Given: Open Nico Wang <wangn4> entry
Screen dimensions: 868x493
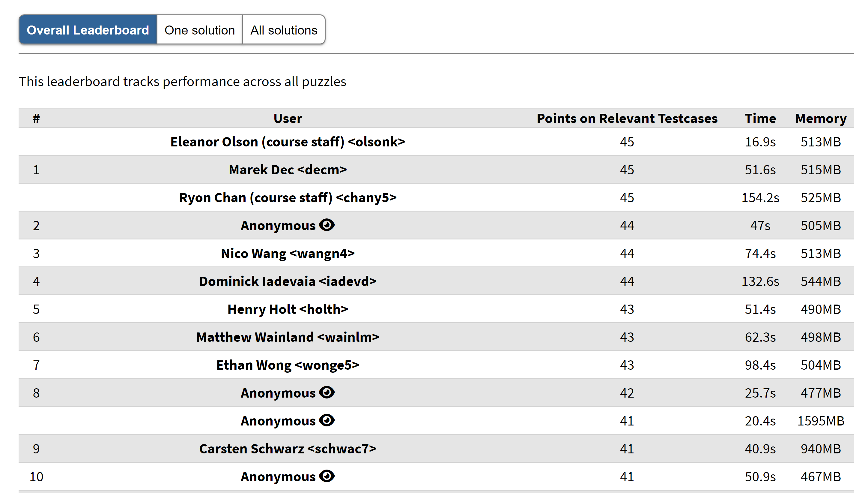Looking at the screenshot, I should [288, 253].
